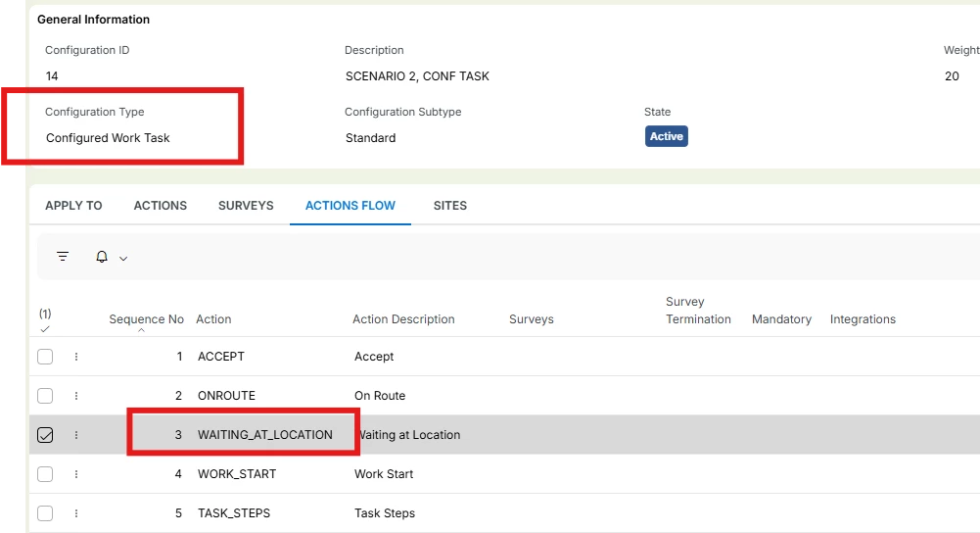
Task: Tick the checkbox for the ACCEPT row
Action: (x=45, y=357)
